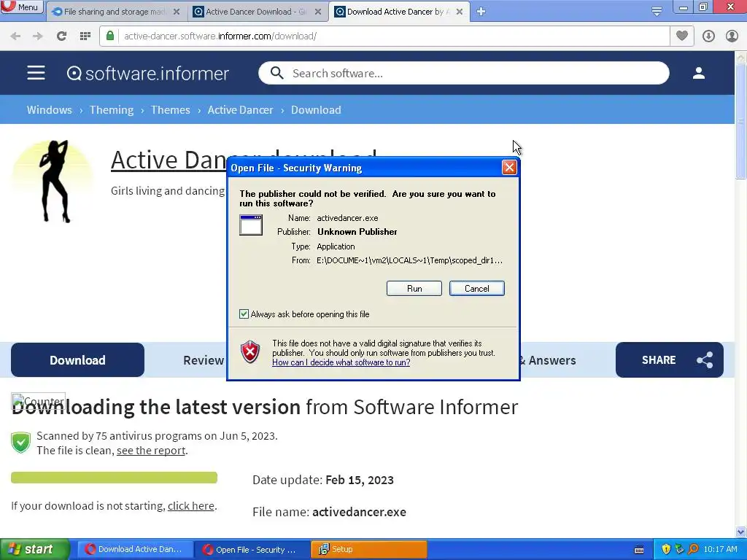Click the tray keyboard icon
The height and width of the screenshot is (560, 747).
pos(639,550)
